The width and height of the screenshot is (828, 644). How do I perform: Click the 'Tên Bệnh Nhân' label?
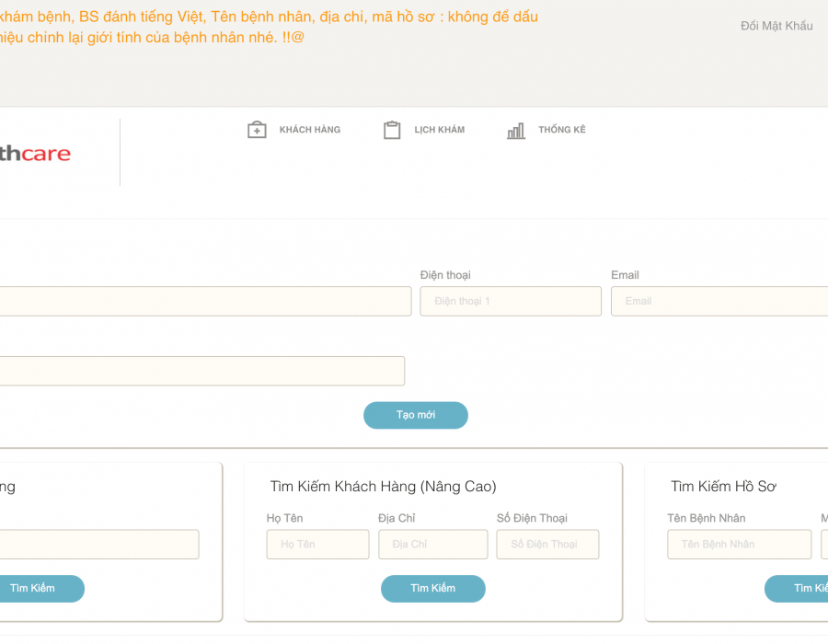(x=706, y=518)
